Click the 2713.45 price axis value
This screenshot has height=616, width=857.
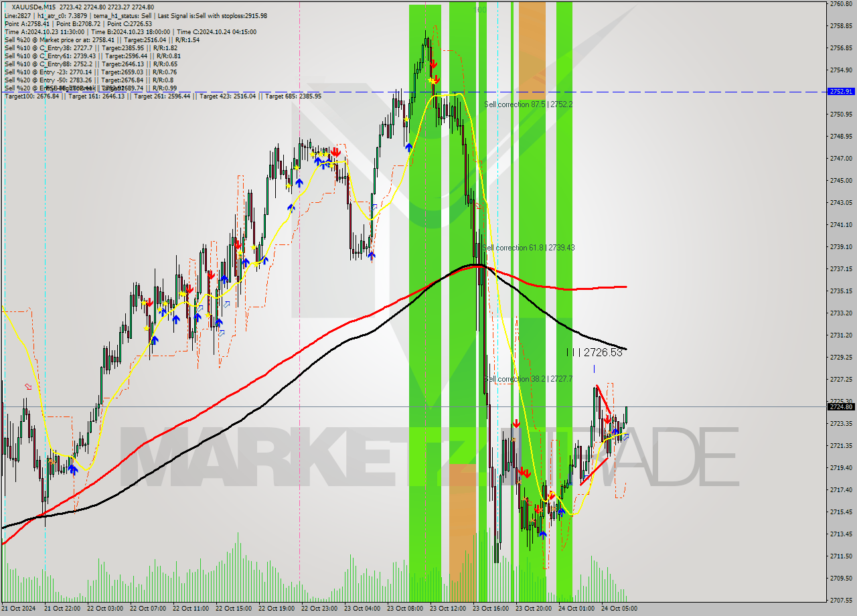[841, 534]
